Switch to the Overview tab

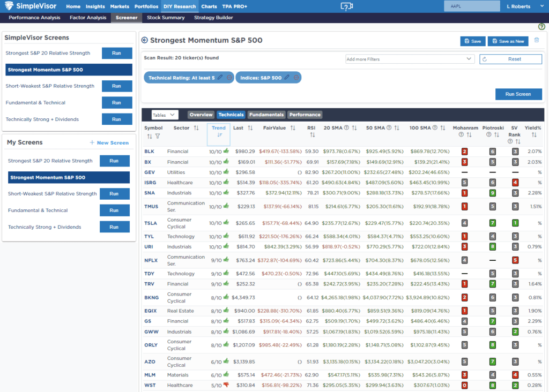201,115
